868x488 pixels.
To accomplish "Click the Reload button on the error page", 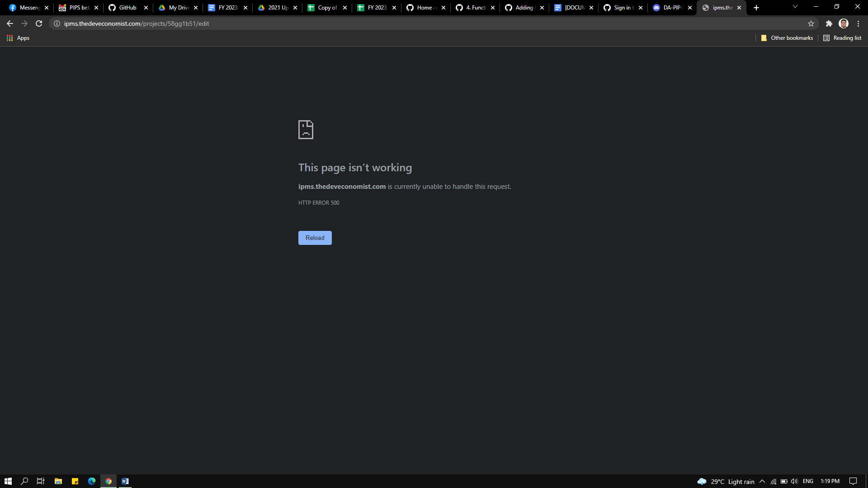I will 315,238.
